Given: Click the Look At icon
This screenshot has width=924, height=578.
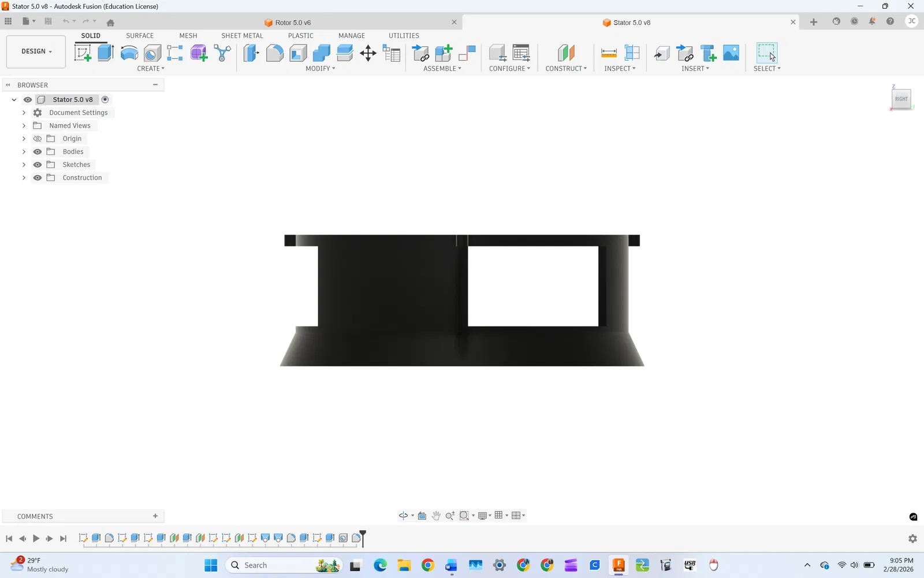Looking at the screenshot, I should [x=422, y=516].
